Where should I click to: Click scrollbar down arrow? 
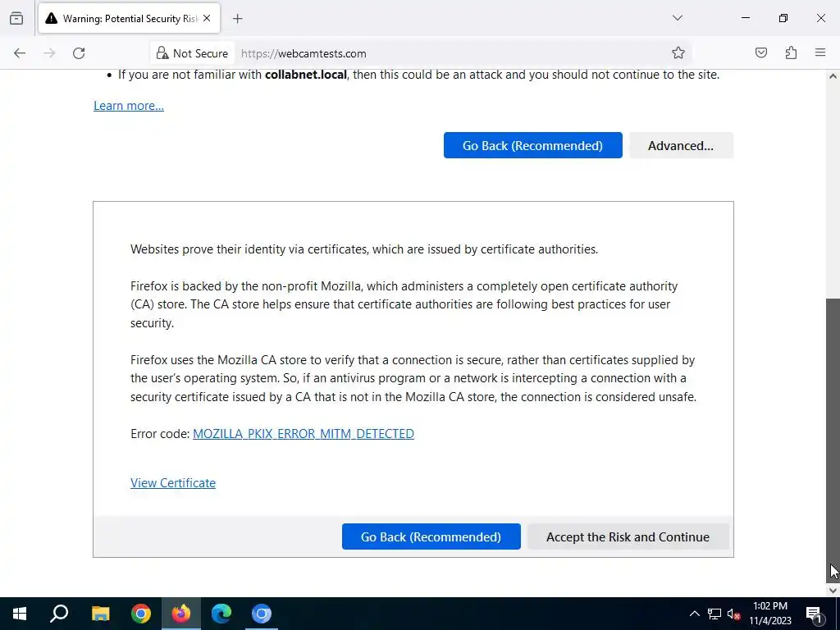[x=833, y=591]
